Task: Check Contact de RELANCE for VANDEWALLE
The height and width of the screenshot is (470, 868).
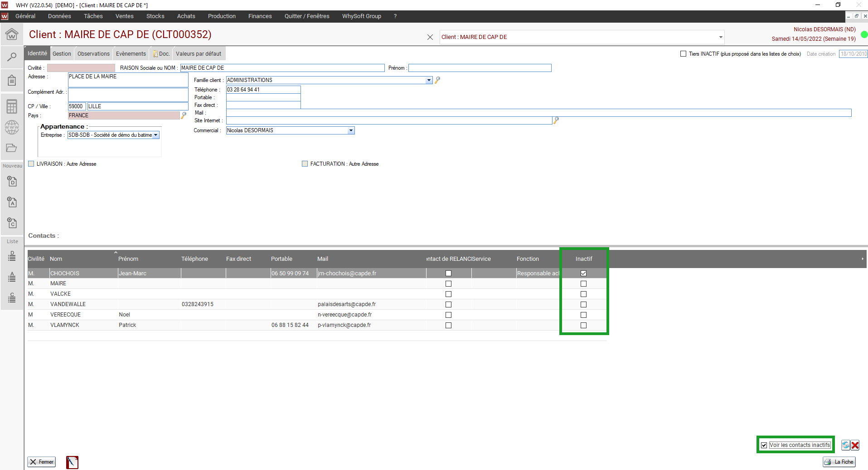Action: 449,305
